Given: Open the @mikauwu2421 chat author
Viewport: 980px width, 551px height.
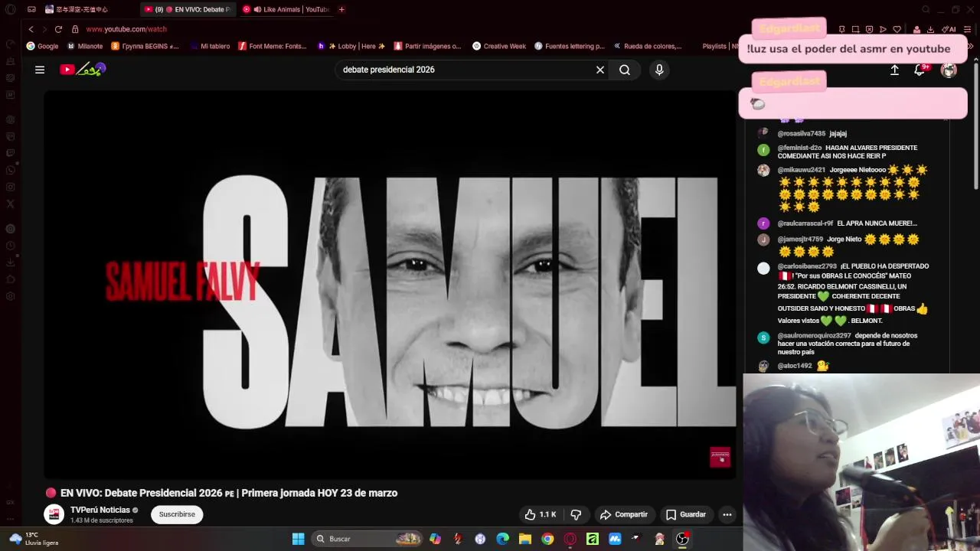Looking at the screenshot, I should (x=801, y=170).
